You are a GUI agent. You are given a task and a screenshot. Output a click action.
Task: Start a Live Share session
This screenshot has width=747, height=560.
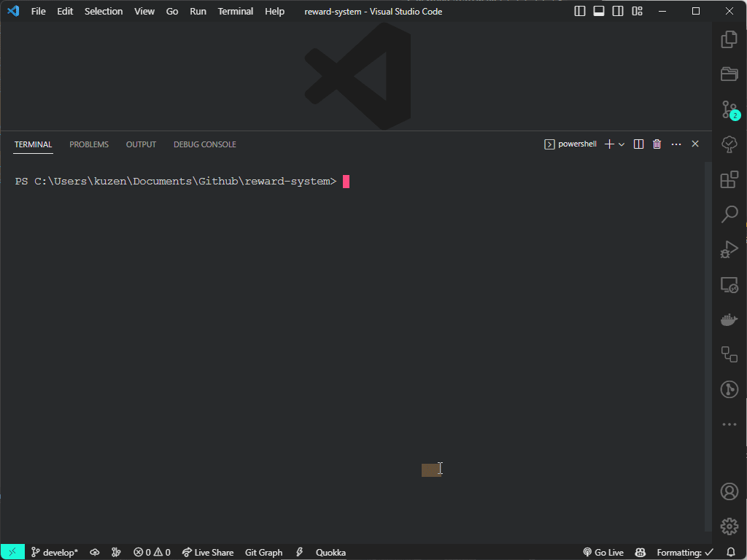[208, 553]
